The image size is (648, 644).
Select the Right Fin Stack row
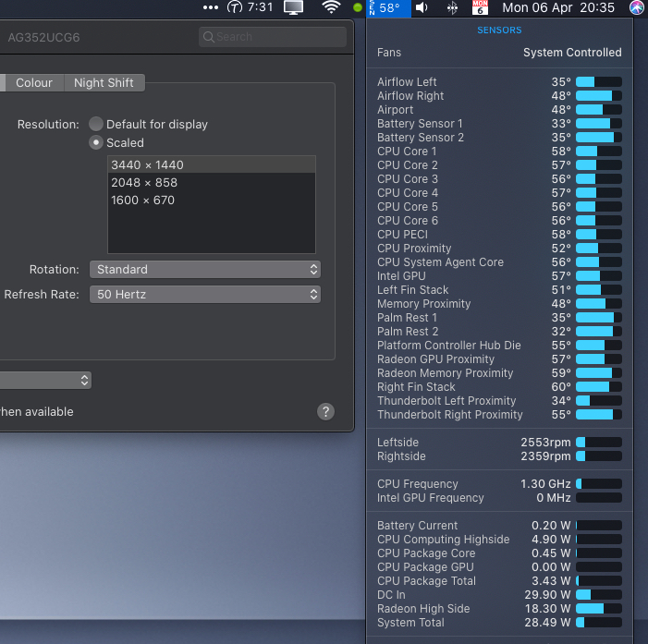pyautogui.click(x=499, y=386)
